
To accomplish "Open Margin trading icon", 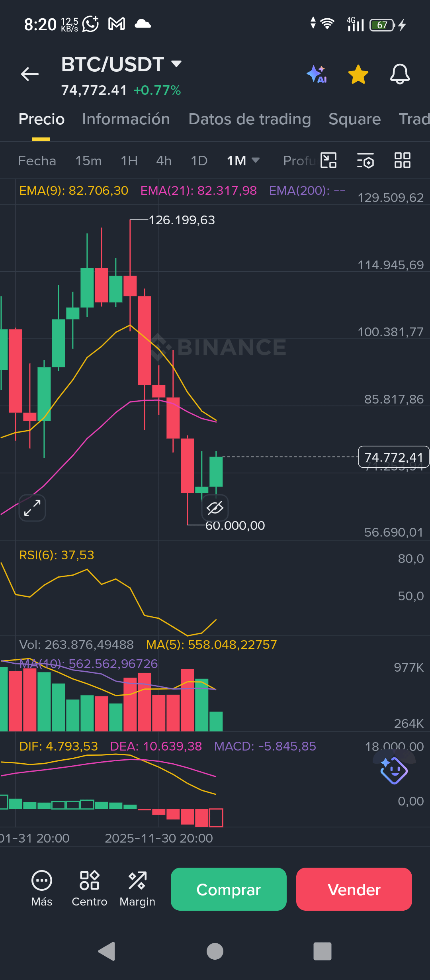I will coord(137,889).
